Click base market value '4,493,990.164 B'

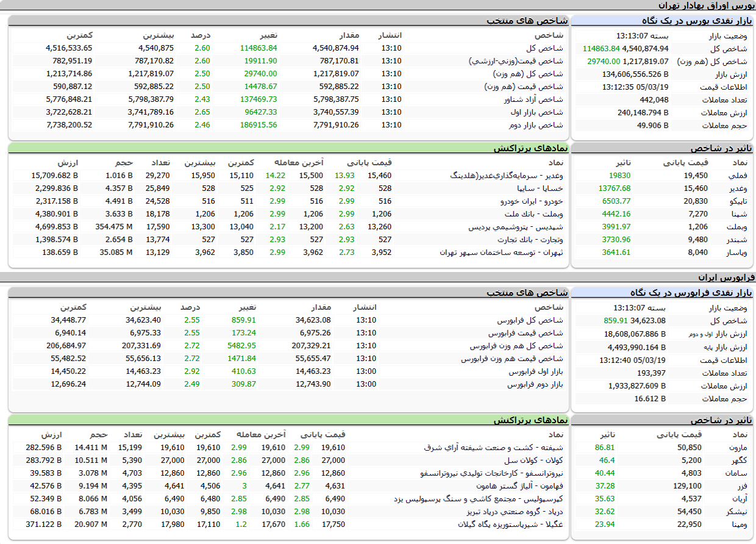[637, 347]
